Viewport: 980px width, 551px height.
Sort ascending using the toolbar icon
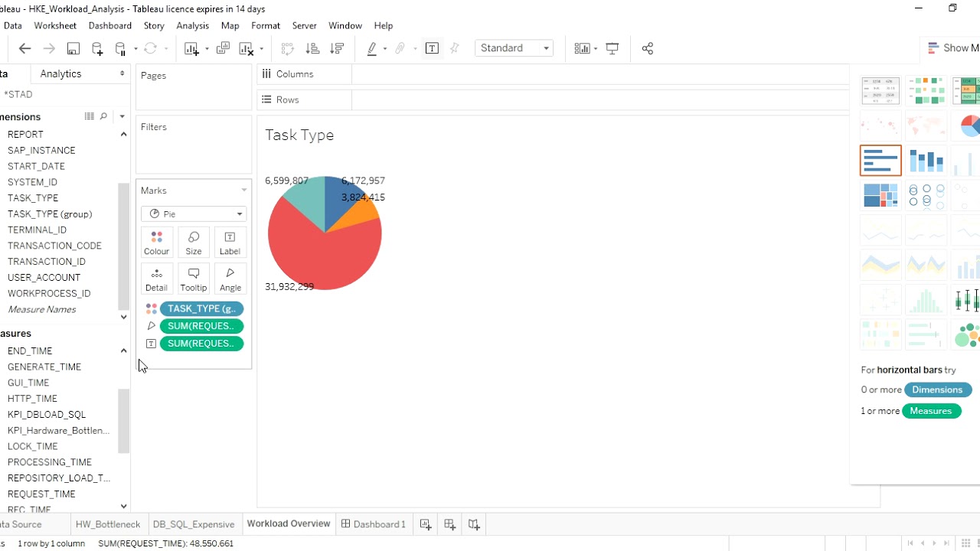point(312,48)
